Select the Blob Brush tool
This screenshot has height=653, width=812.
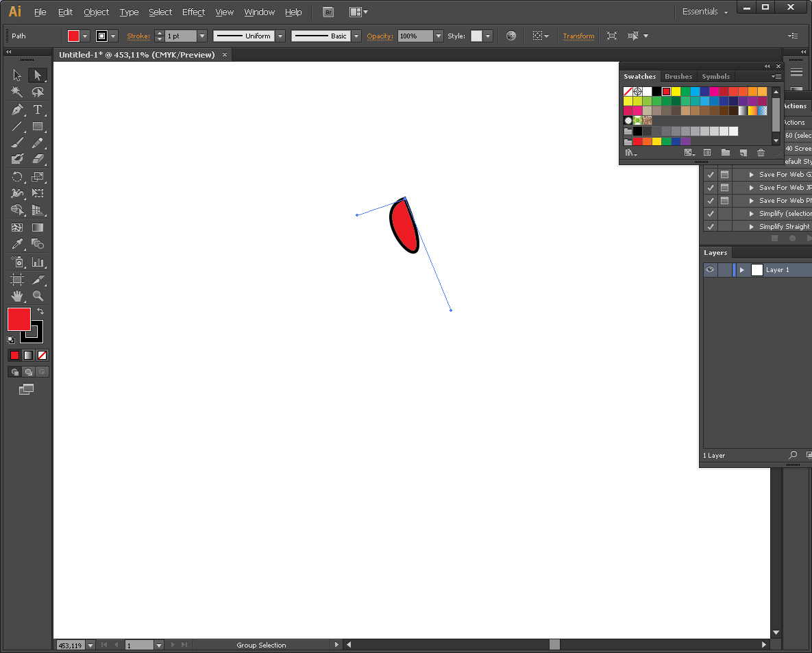click(x=17, y=159)
